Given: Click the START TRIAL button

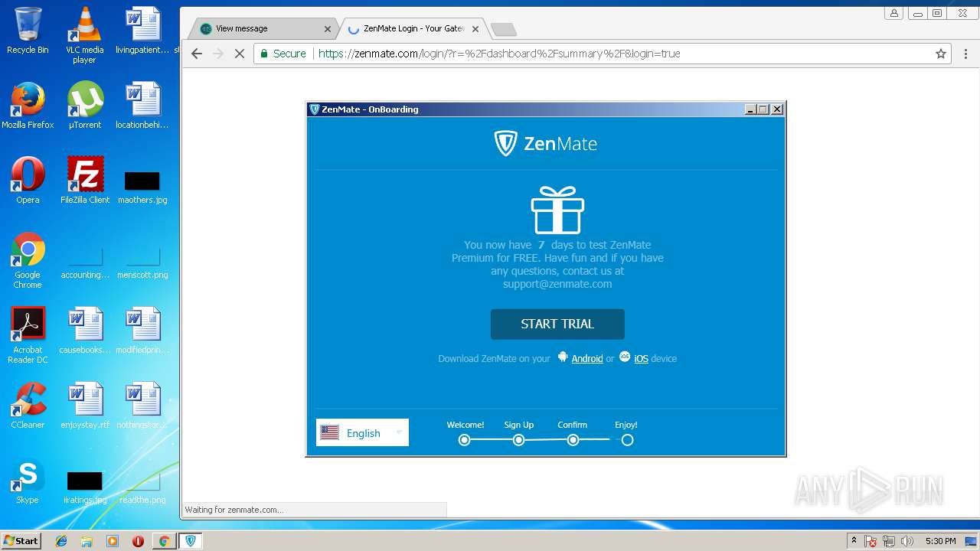Looking at the screenshot, I should click(557, 324).
